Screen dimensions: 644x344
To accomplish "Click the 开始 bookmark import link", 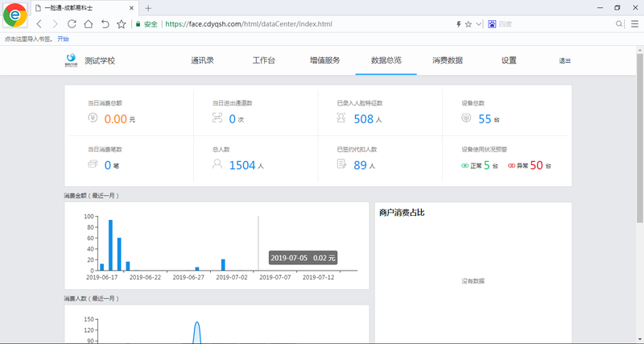I will click(x=63, y=39).
